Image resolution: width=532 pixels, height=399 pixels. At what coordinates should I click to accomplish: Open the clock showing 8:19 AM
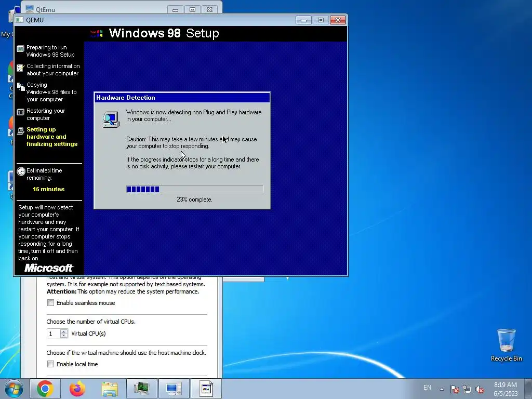(x=506, y=389)
